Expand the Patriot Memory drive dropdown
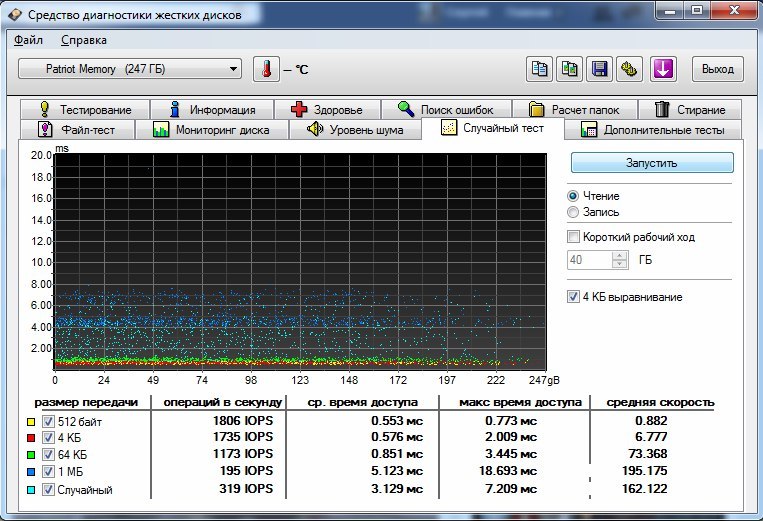The image size is (763, 521). pyautogui.click(x=233, y=69)
